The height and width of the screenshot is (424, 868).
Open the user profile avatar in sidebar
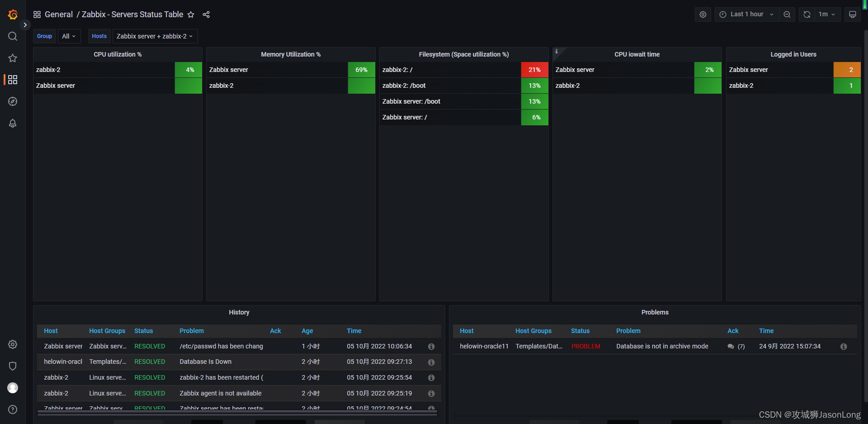point(12,388)
